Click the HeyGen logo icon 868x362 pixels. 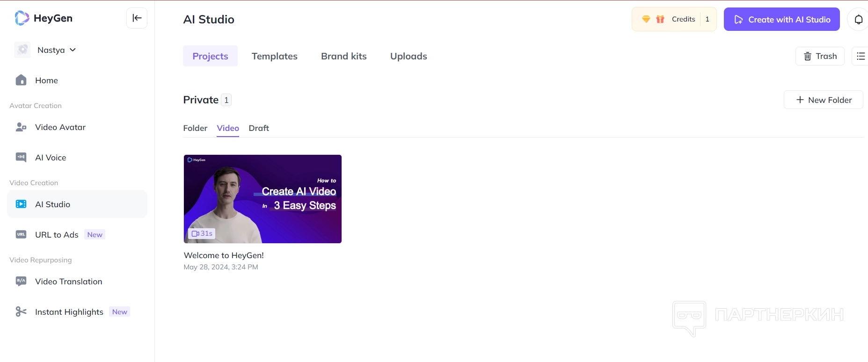coord(22,18)
